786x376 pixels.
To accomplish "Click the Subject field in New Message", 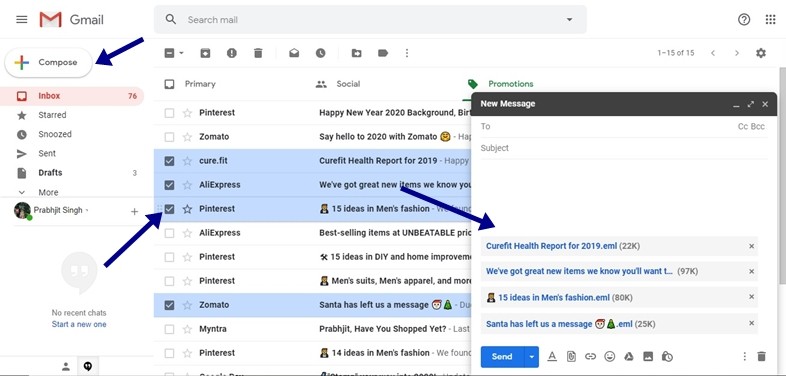I will click(x=624, y=148).
